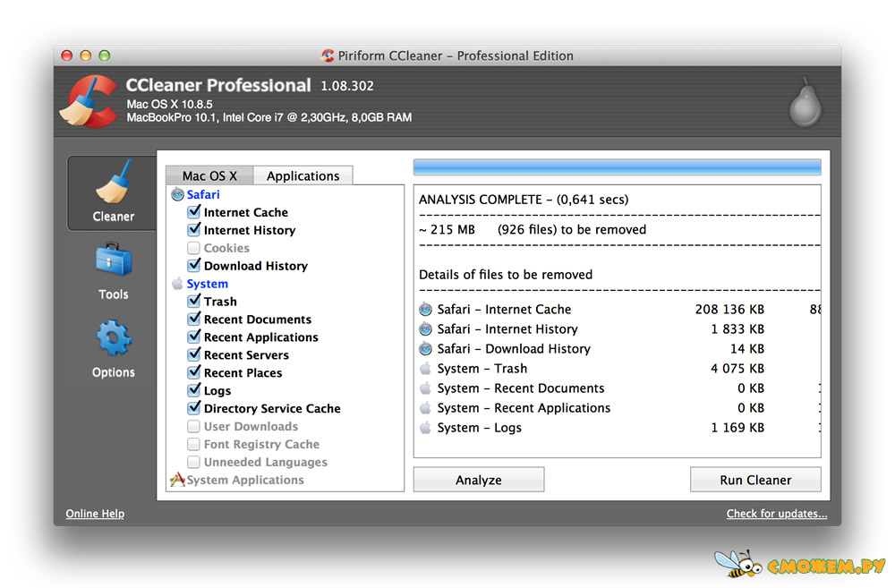
Task: Uncheck Directory Service Cache checkbox
Action: point(194,408)
